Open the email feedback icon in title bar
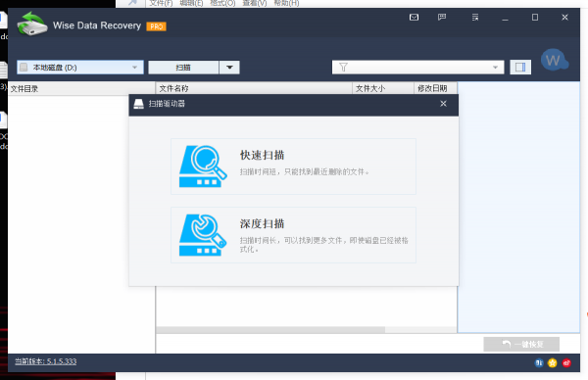This screenshot has height=380, width=588. pos(414,18)
